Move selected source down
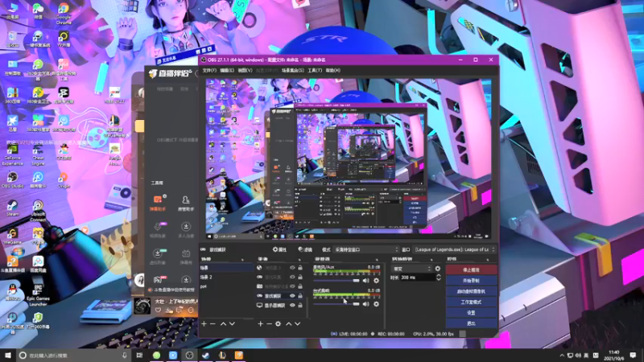 click(x=297, y=324)
